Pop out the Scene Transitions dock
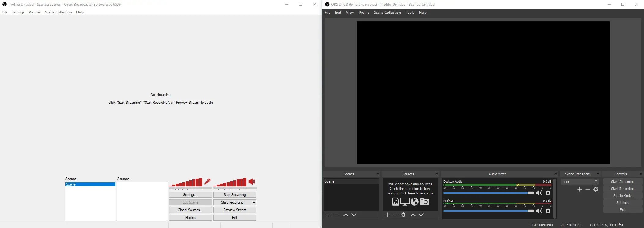 tap(598, 174)
